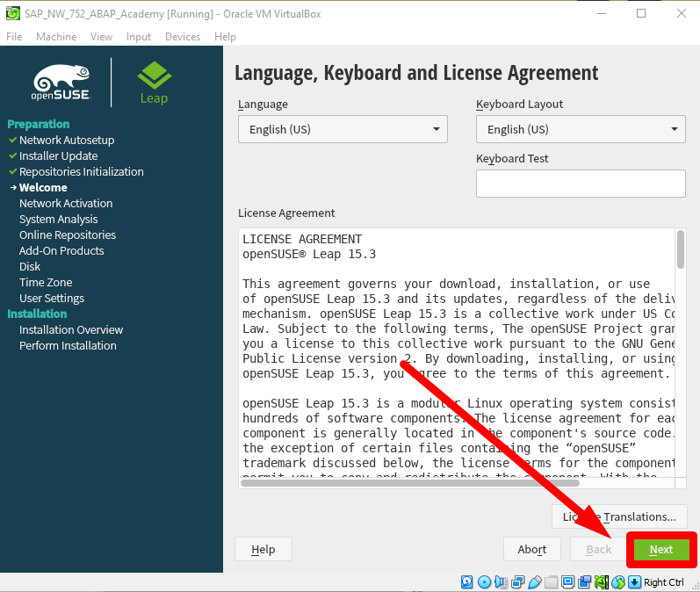Click the keyboard capture arrow icon
Image resolution: width=700 pixels, height=592 pixels.
click(634, 582)
